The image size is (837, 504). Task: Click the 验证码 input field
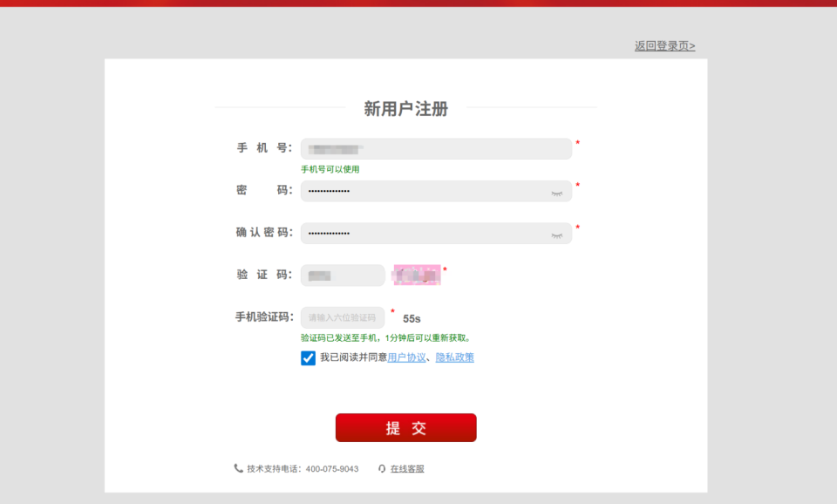(343, 275)
